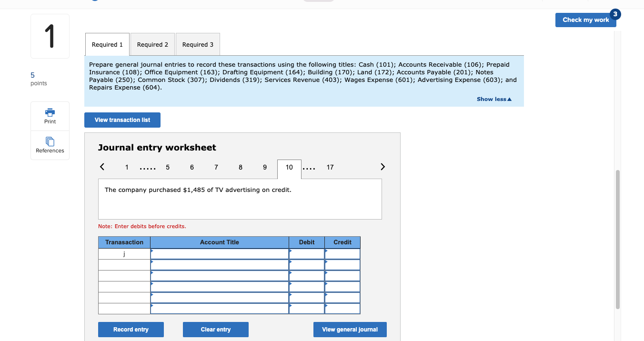Click the Credit cell in third row

click(x=342, y=276)
